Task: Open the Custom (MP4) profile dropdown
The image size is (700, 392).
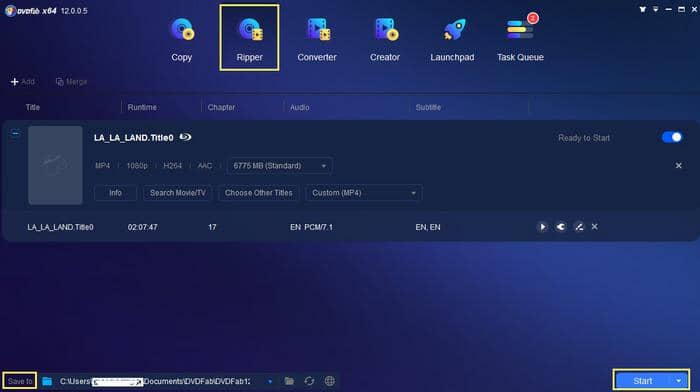Action: coord(363,193)
